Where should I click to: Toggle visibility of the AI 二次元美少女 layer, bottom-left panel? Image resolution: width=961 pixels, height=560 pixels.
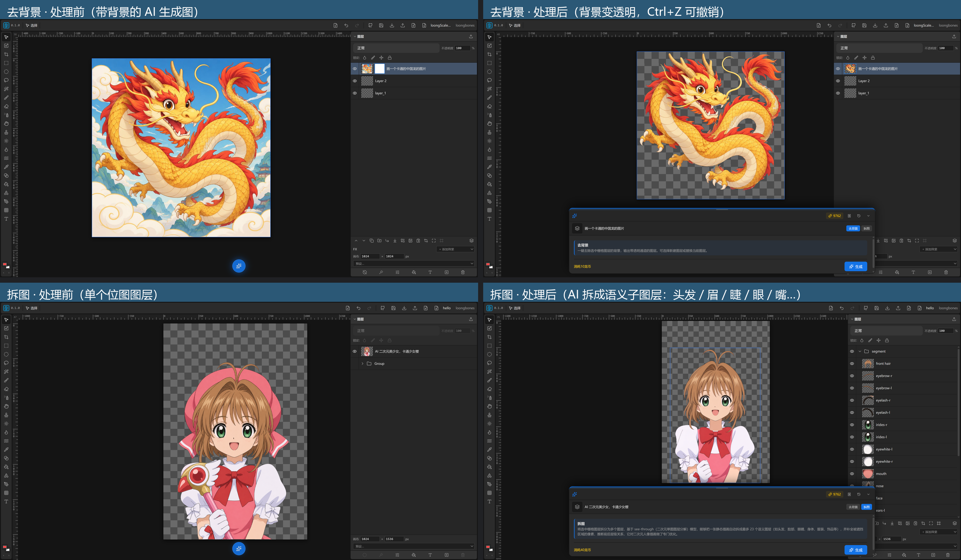click(x=355, y=351)
